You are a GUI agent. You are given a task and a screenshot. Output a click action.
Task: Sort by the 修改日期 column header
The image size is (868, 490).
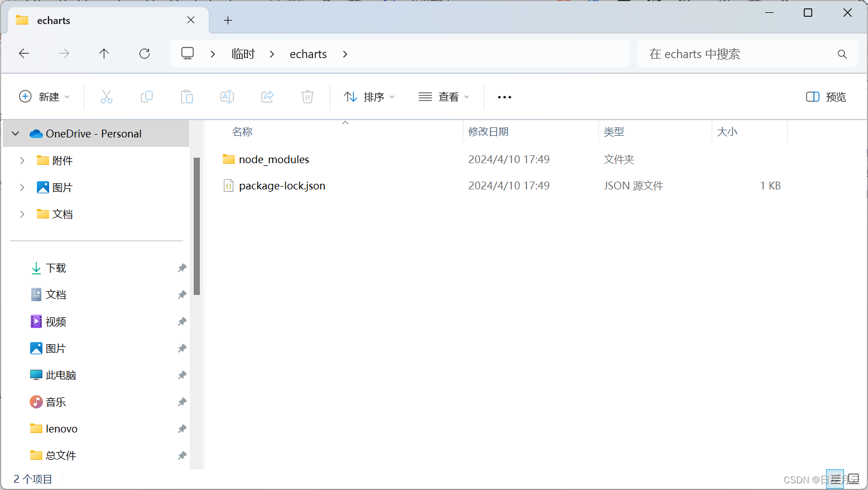[488, 132]
